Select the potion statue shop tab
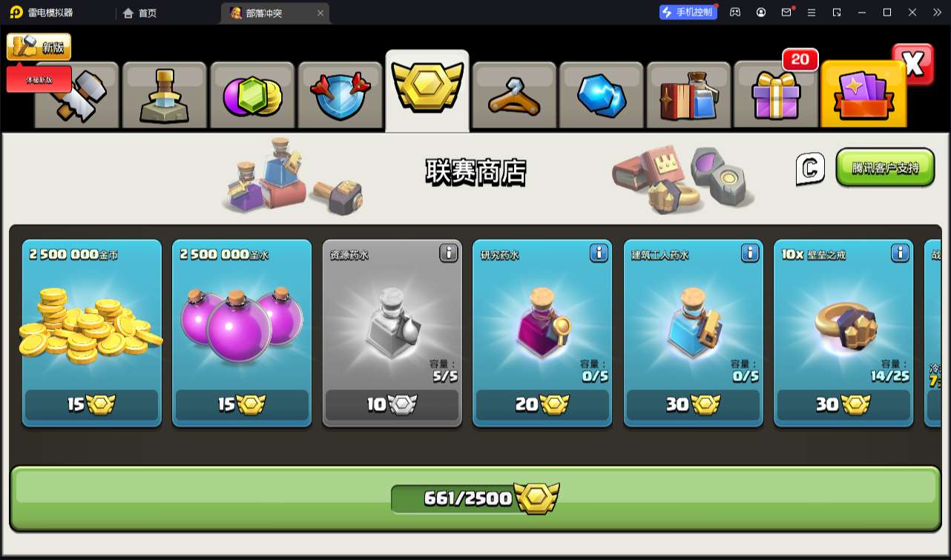951x560 pixels. 164,96
